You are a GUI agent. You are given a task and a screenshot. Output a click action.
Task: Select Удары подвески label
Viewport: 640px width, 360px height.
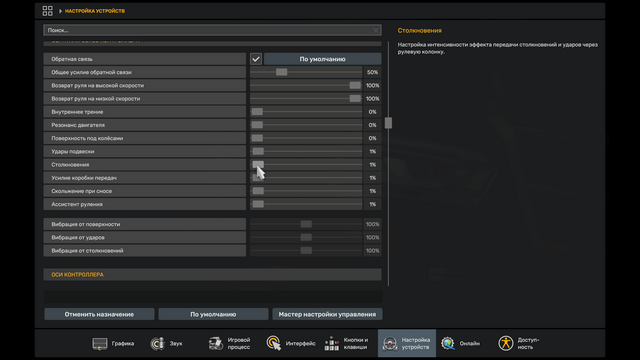point(73,151)
